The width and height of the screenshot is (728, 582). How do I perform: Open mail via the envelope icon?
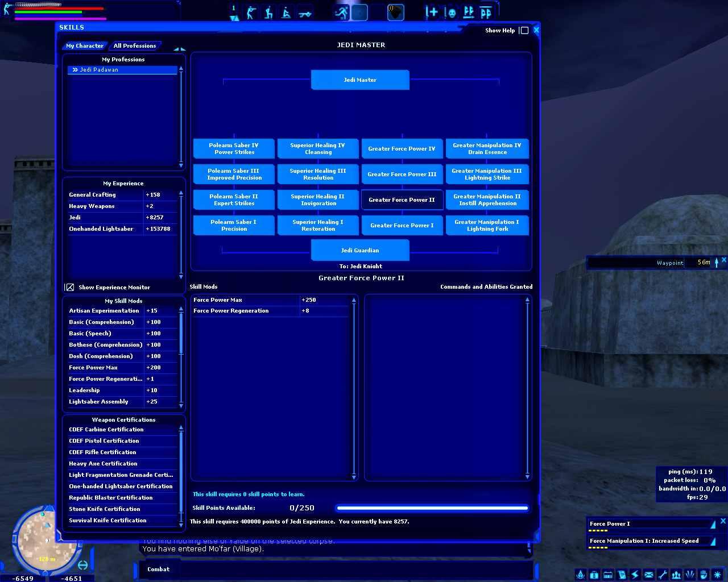point(648,575)
